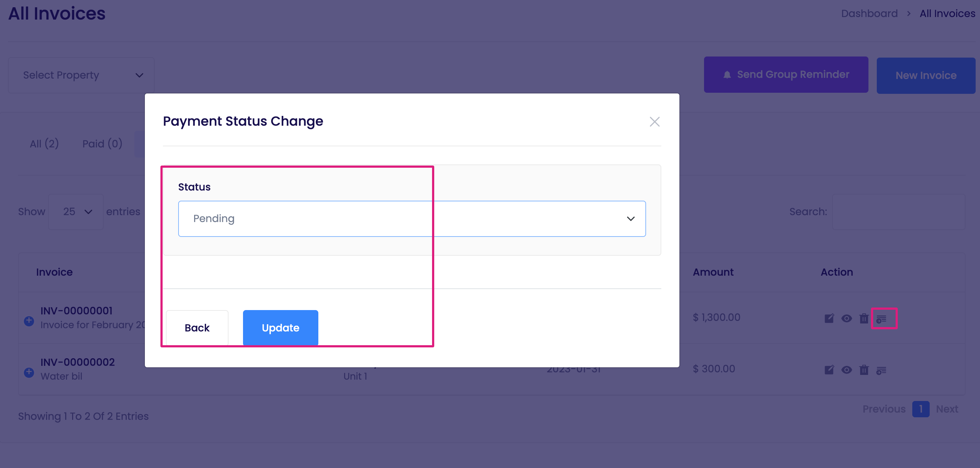Focus the Search input field
The height and width of the screenshot is (468, 980).
pos(899,212)
